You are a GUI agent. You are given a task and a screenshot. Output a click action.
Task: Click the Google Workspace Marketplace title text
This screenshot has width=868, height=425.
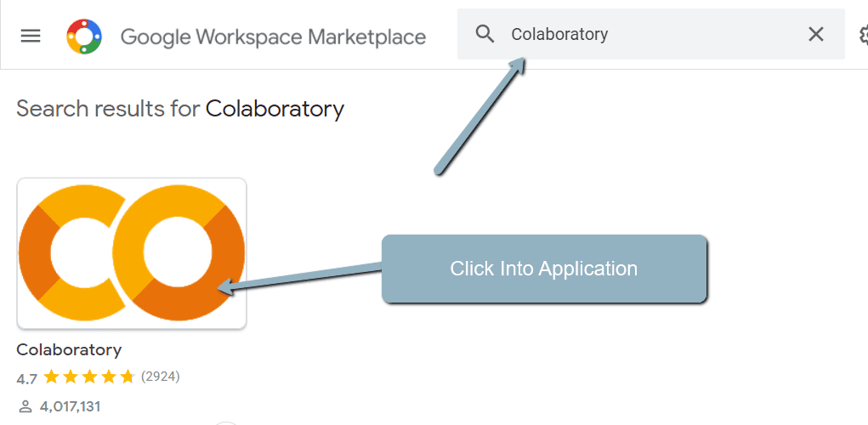[x=273, y=37]
